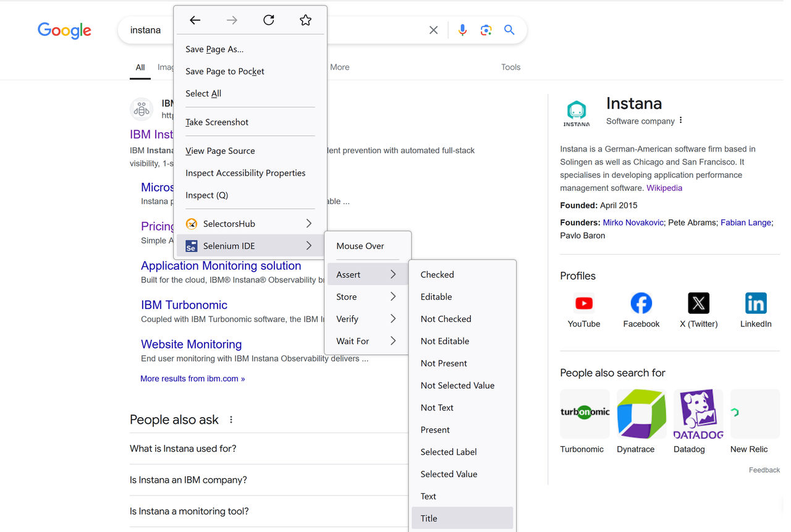
Task: Select Assert Checked option
Action: [462, 274]
